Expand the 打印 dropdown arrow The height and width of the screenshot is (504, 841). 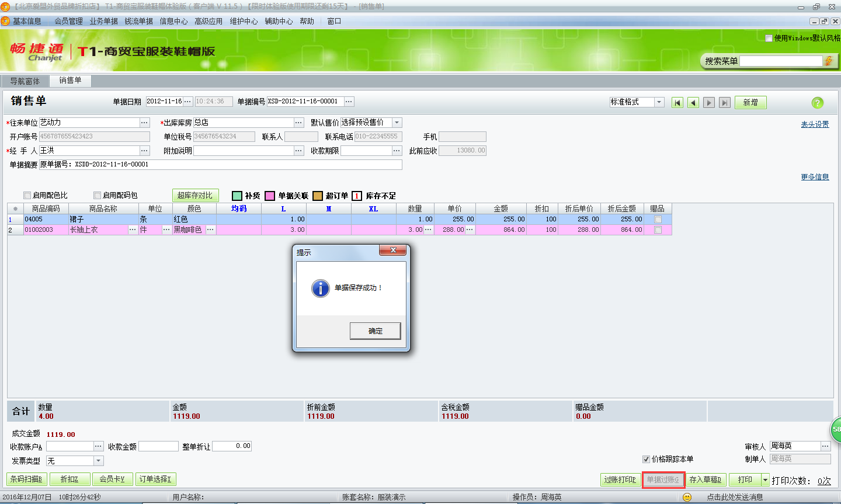tap(765, 480)
